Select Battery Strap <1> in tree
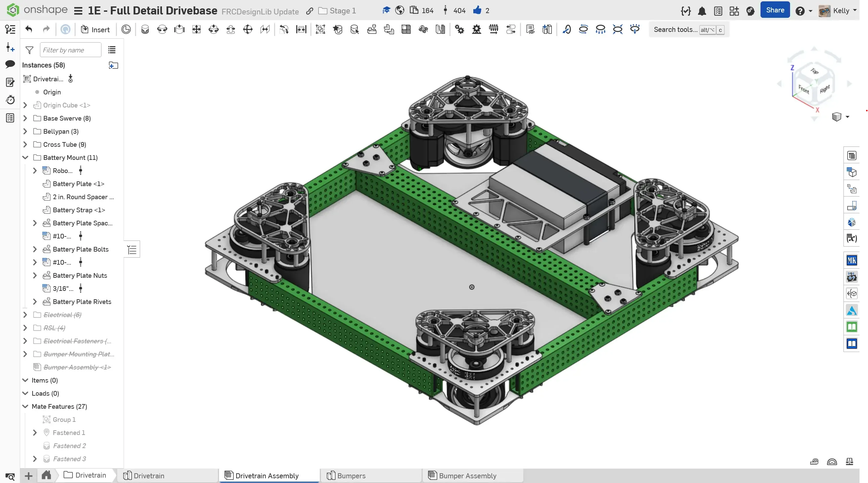The height and width of the screenshot is (483, 868). (79, 210)
